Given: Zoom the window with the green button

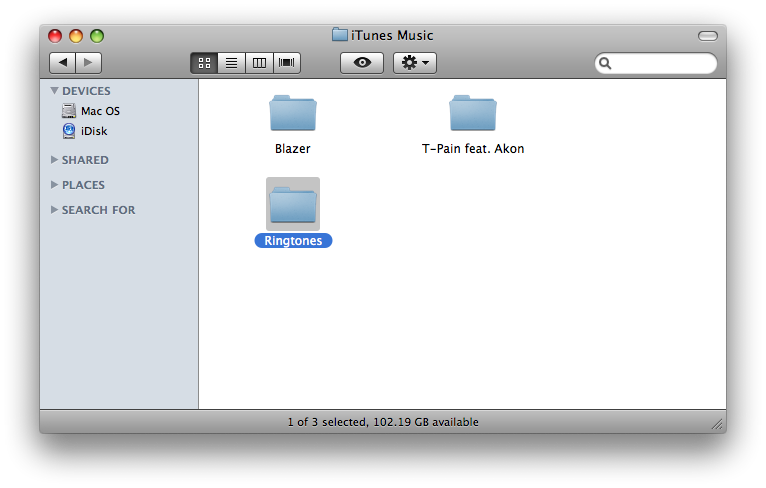Looking at the screenshot, I should (97, 36).
